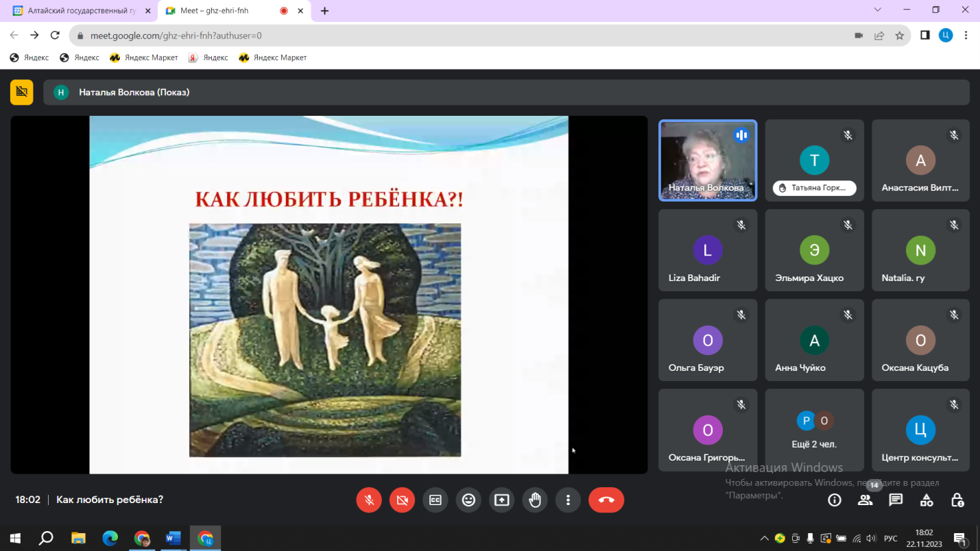Open the last Яндекс Маркет bookmark
This screenshot has width=980, height=551.
tap(273, 58)
